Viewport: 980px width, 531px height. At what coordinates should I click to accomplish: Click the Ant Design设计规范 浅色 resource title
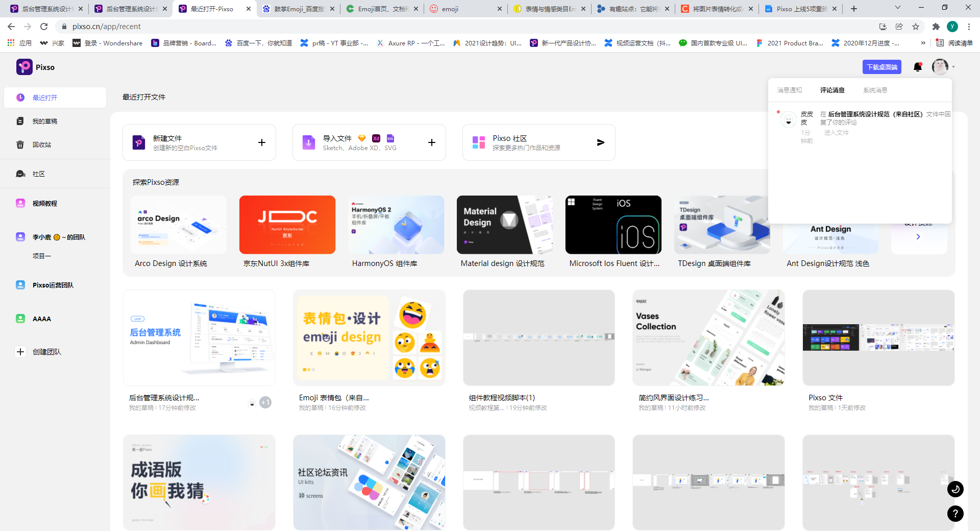[x=828, y=263]
